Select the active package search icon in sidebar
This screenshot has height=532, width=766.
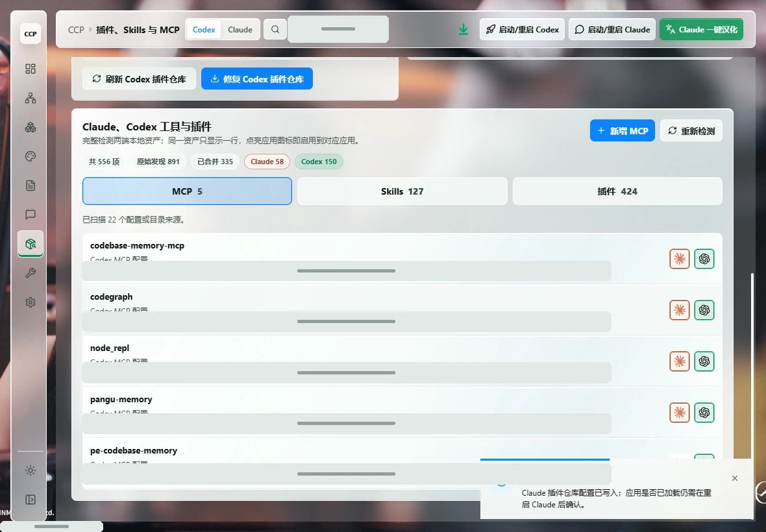coord(31,243)
